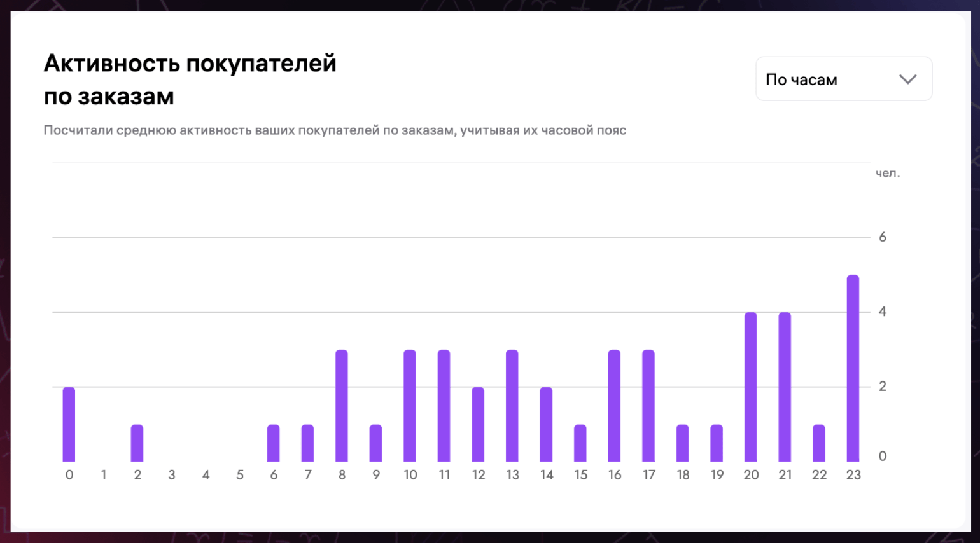980x543 pixels.
Task: Click the dropdown chevron arrow
Action: [x=907, y=79]
